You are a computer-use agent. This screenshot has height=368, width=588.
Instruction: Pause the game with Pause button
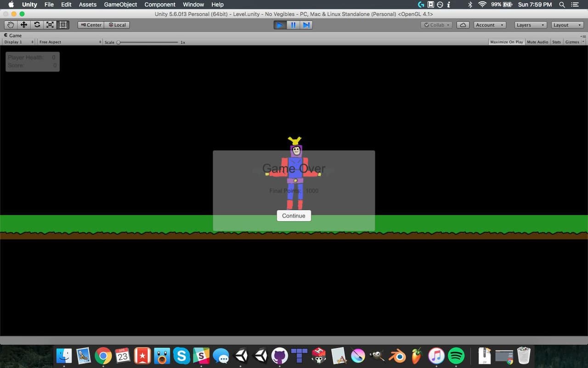click(293, 25)
